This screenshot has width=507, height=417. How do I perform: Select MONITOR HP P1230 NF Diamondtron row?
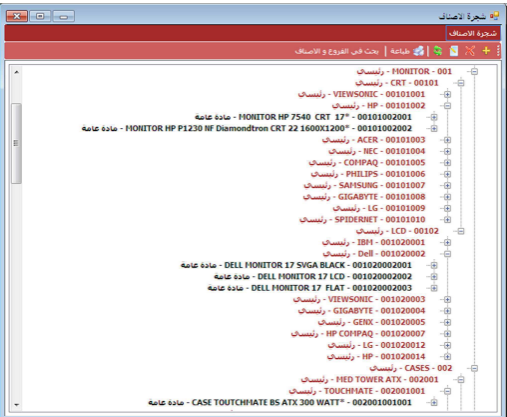pos(247,129)
